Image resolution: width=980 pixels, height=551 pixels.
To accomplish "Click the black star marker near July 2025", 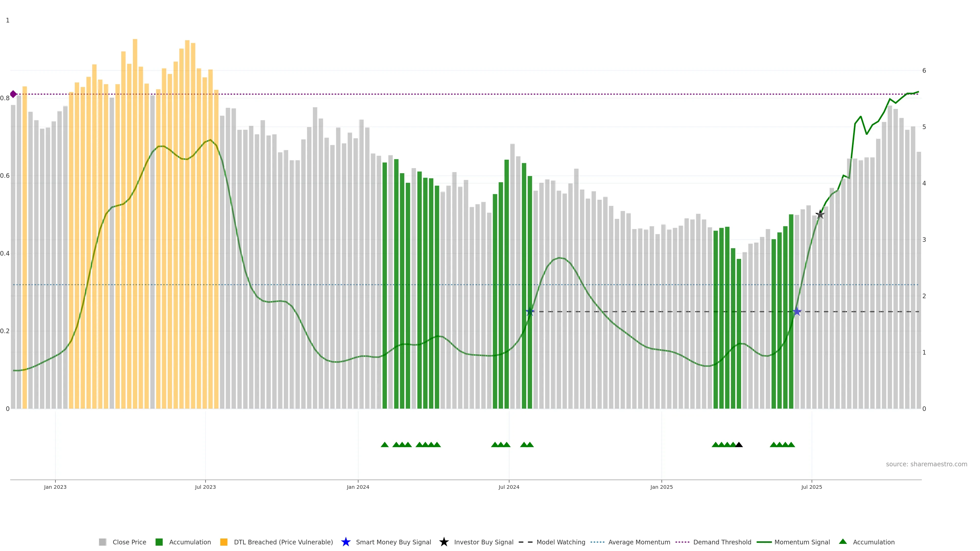I will coord(820,215).
